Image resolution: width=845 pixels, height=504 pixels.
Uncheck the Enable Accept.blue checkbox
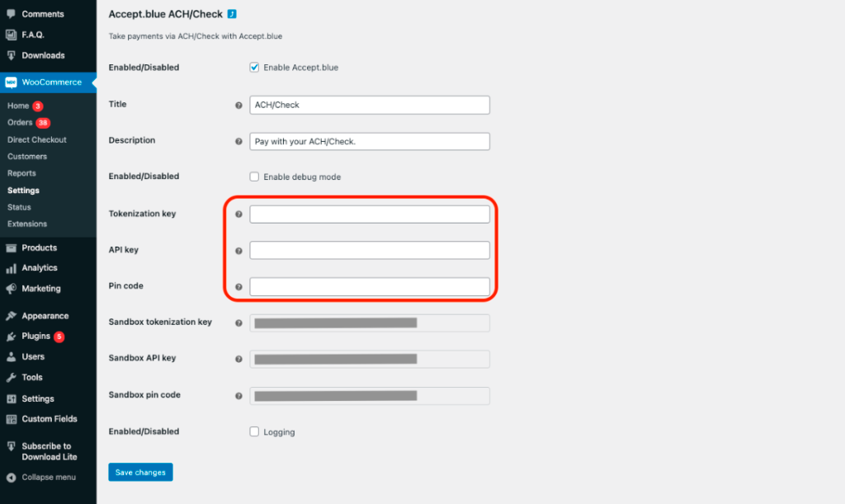[x=254, y=68]
